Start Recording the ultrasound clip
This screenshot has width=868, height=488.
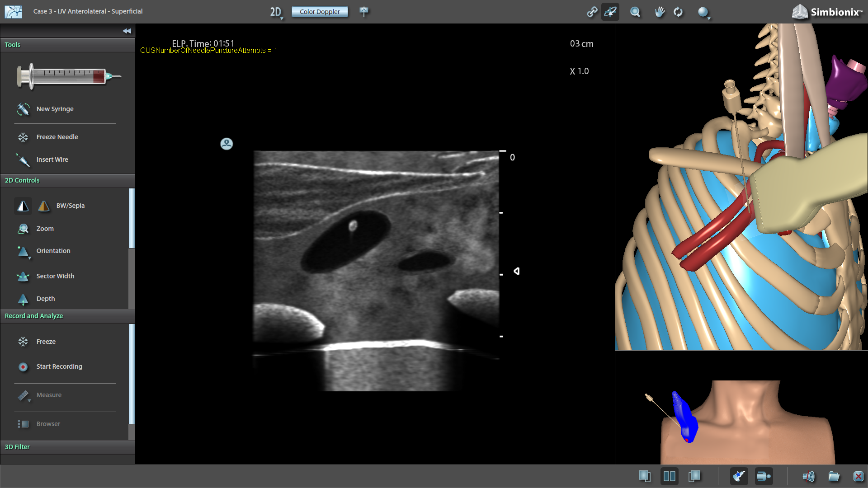point(23,366)
